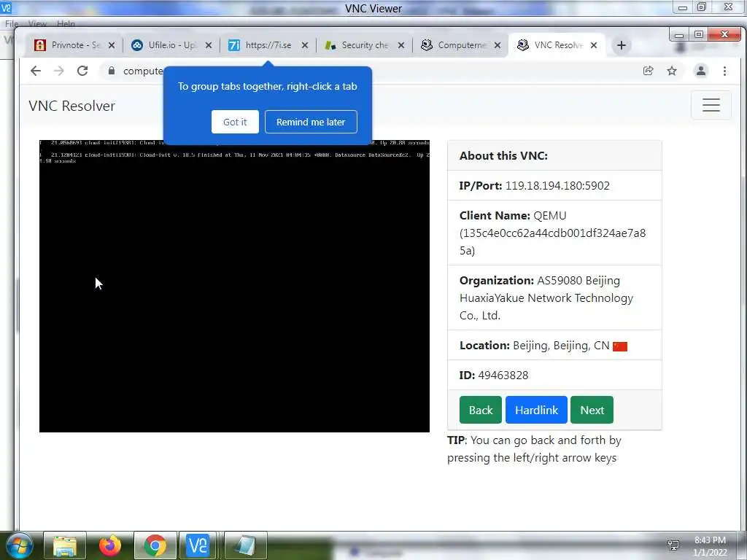Close the Computernewb tab
This screenshot has height=560, width=747.
498,45
